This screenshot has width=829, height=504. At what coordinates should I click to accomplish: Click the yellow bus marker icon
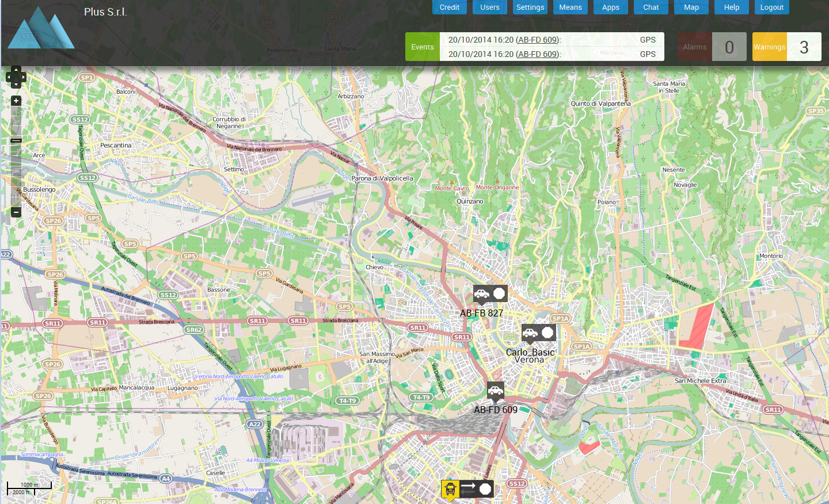click(450, 489)
